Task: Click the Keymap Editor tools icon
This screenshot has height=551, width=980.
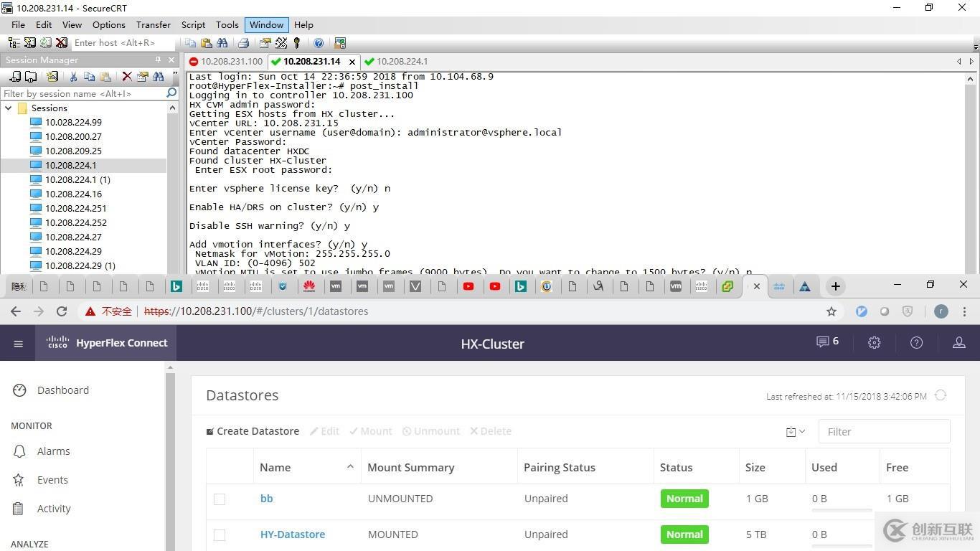Action: pos(281,43)
